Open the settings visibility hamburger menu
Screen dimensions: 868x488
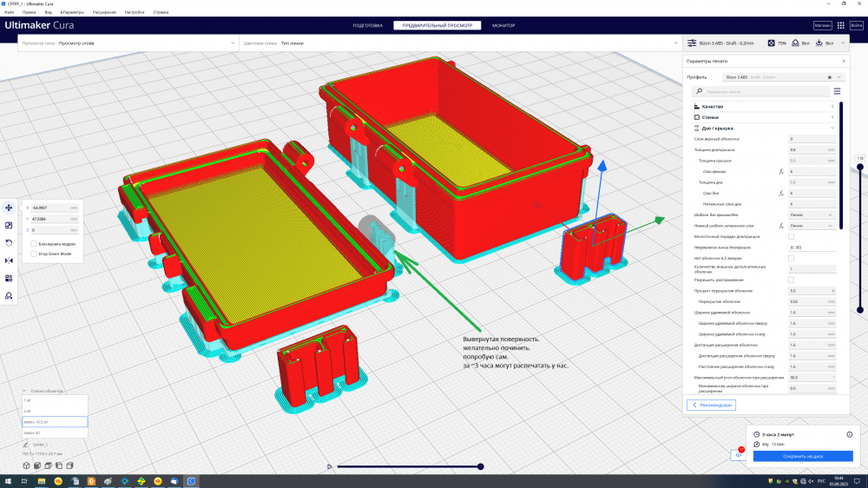pyautogui.click(x=837, y=91)
